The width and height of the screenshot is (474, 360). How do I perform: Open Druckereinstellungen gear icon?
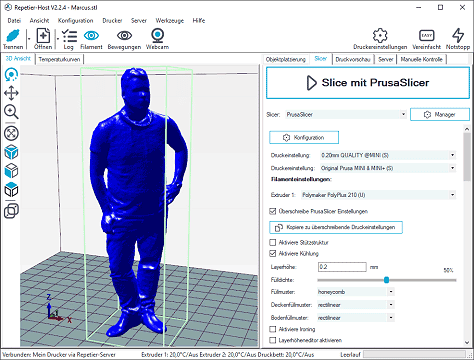point(380,35)
